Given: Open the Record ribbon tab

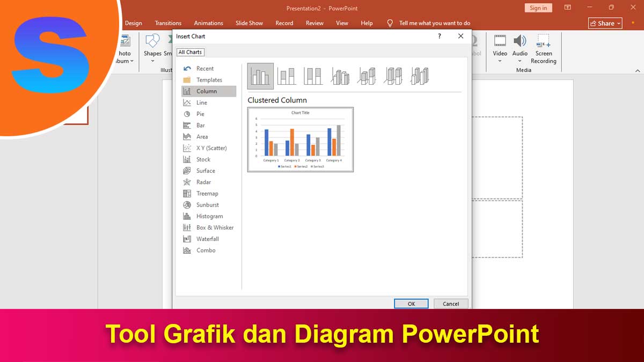Looking at the screenshot, I should (x=284, y=23).
